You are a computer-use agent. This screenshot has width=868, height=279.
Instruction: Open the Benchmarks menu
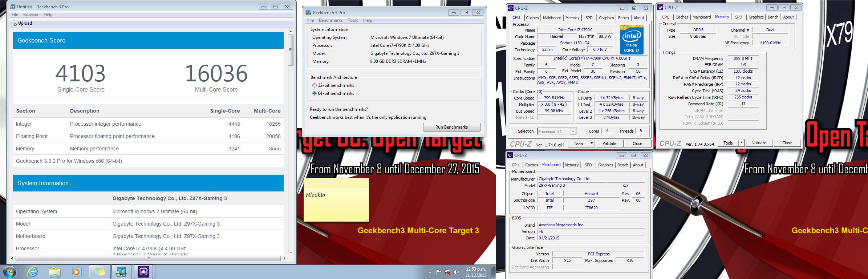[x=330, y=20]
